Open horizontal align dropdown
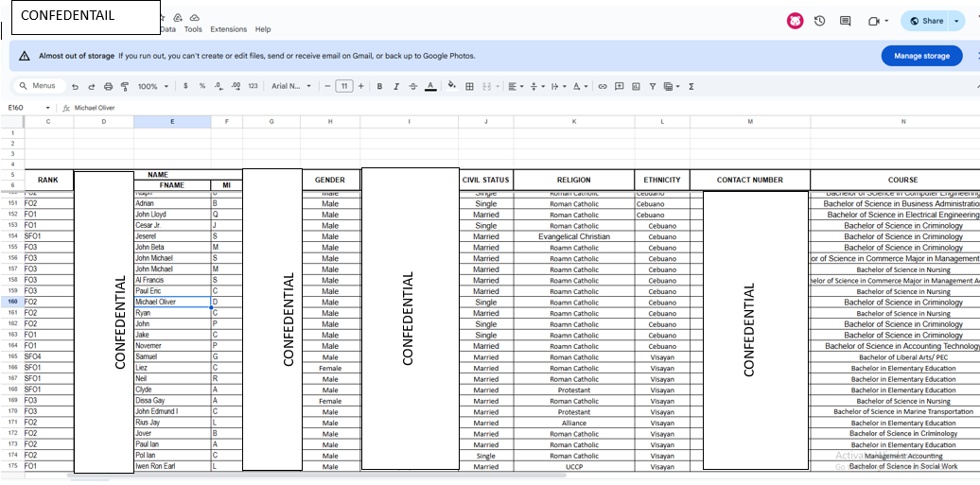Viewport: 980px width, 485px height. point(516,86)
